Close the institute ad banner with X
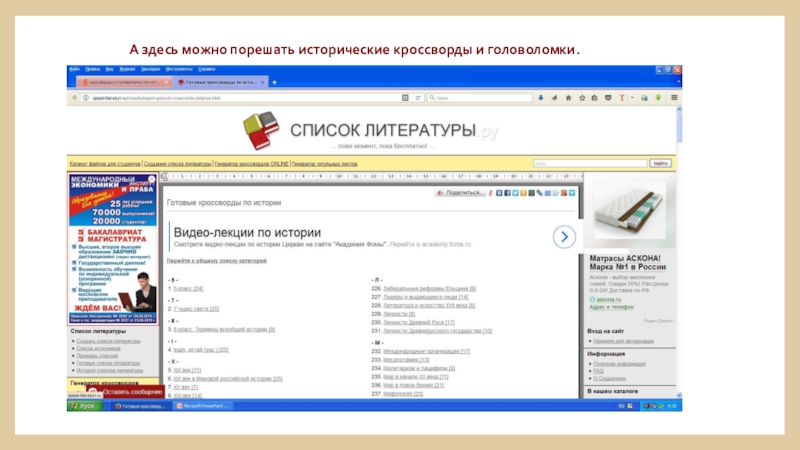 click(x=152, y=179)
